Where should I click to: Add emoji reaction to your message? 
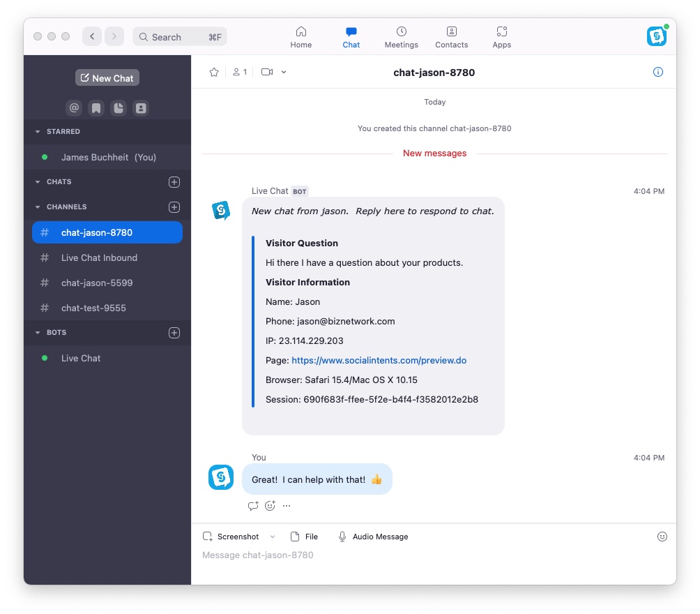(x=270, y=505)
